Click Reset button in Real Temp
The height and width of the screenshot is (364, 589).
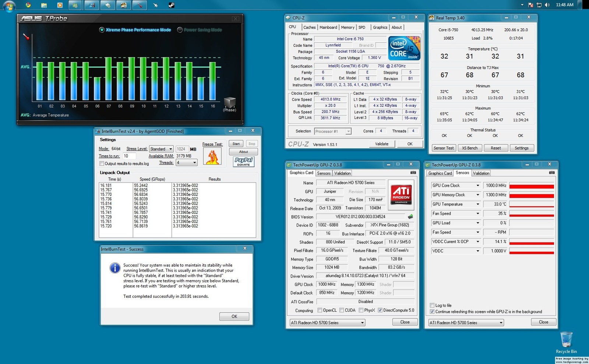(x=495, y=148)
